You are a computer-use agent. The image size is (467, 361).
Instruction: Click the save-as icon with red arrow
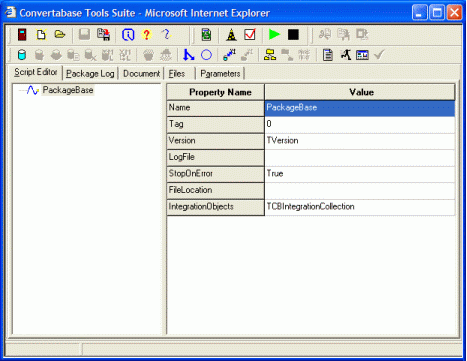tap(103, 35)
